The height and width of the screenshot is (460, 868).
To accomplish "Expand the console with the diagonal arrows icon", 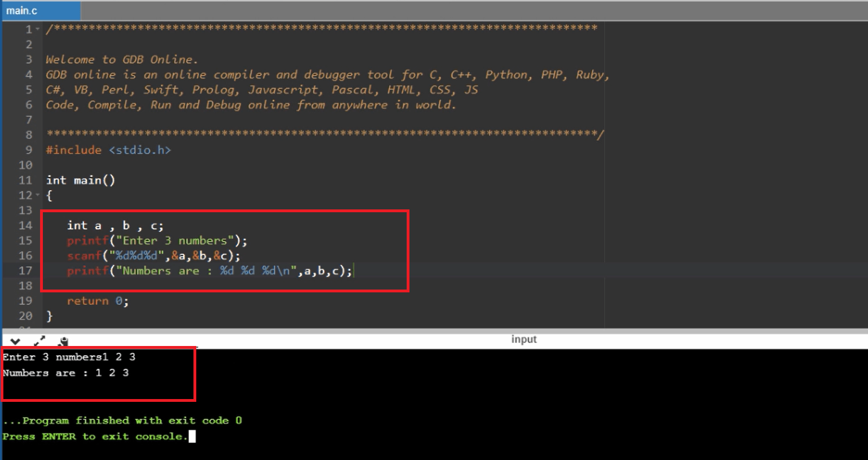I will click(39, 341).
